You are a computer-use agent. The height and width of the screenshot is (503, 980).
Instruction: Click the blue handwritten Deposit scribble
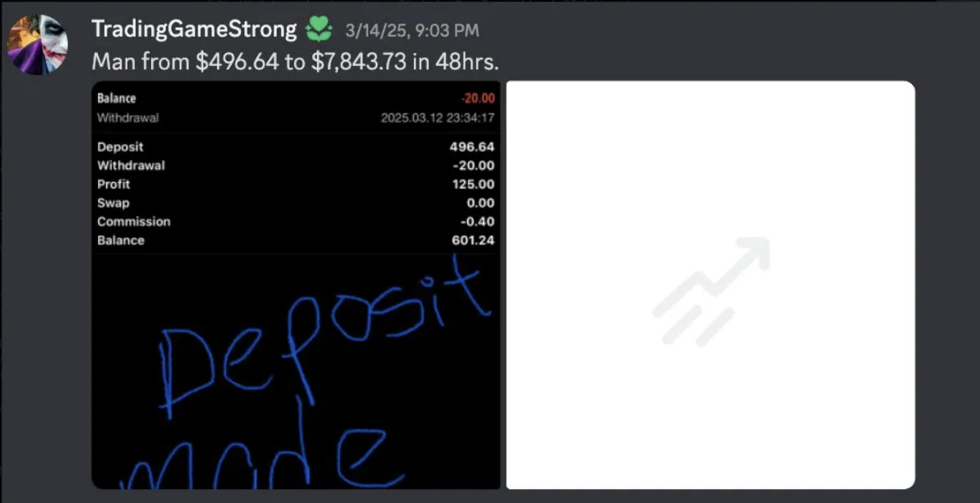[x=324, y=334]
